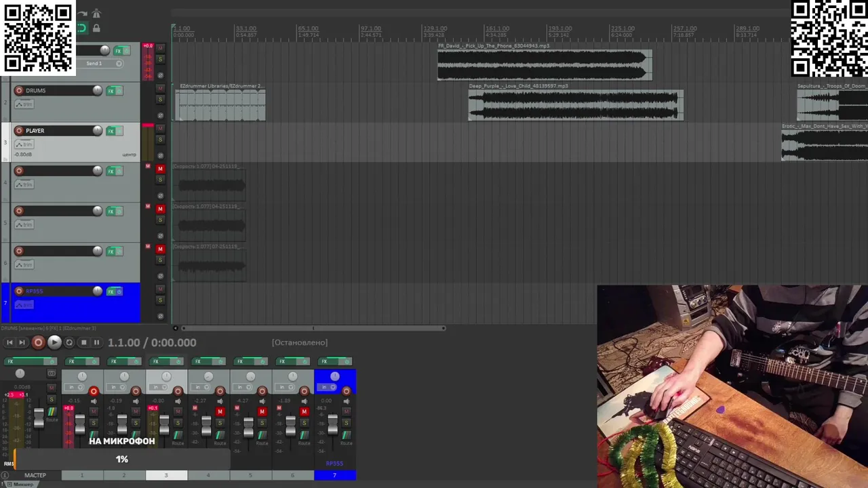
Task: Pause playback in the transport bar
Action: [96, 343]
